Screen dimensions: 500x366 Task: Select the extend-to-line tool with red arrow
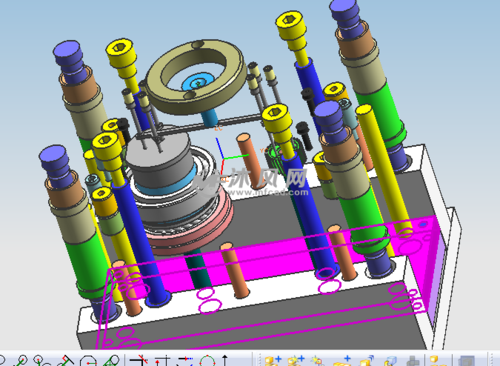point(163,361)
